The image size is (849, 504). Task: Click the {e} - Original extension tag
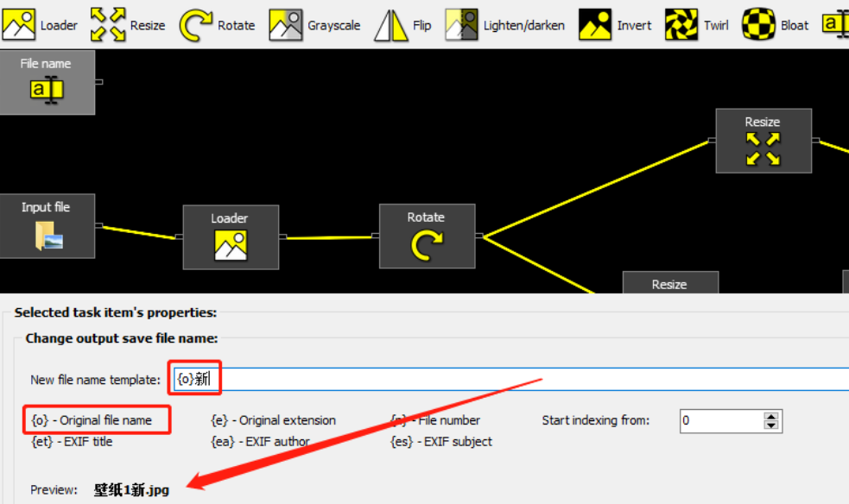click(x=274, y=420)
